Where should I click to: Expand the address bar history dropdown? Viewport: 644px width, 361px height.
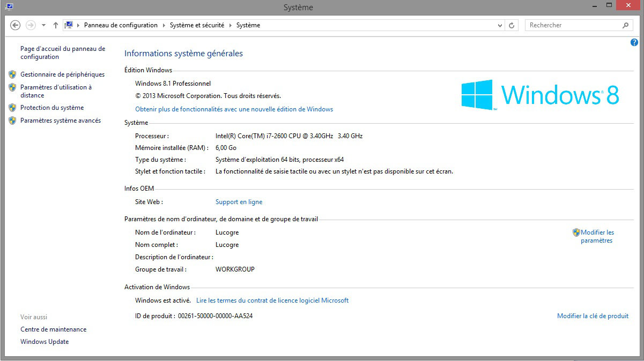(500, 25)
